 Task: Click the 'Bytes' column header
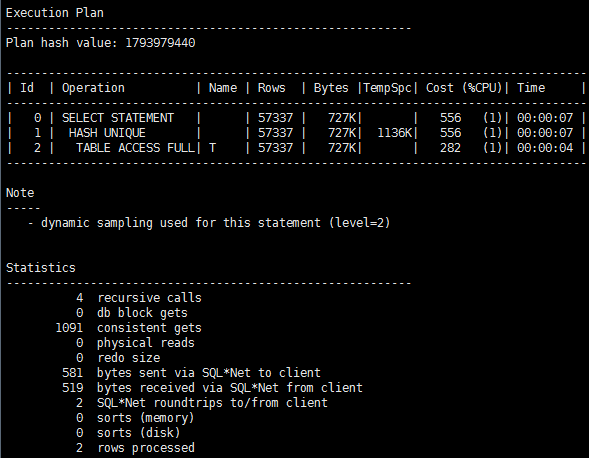pyautogui.click(x=331, y=88)
